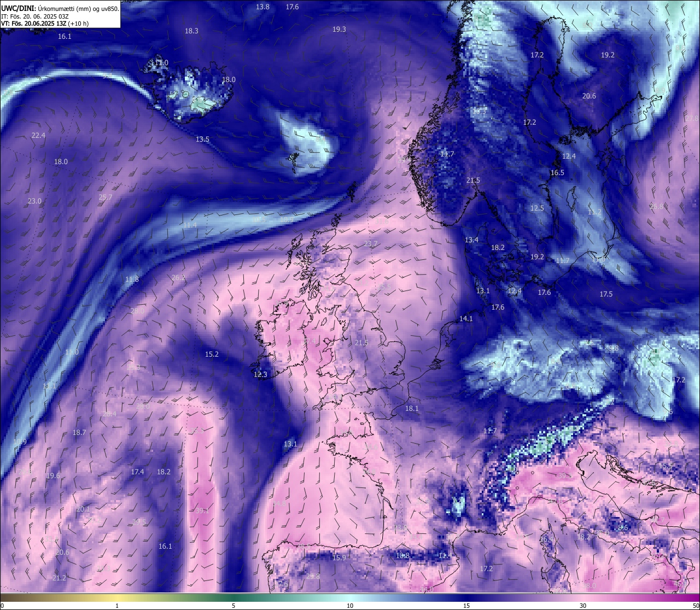Click the 11.8 value label

click(132, 279)
